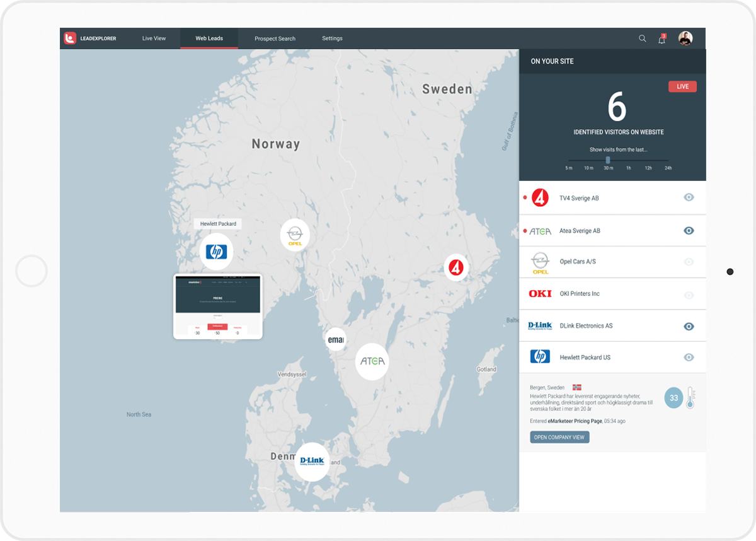Select the Hewlett Packard US row
Screen dimensions: 756x541
click(x=612, y=358)
